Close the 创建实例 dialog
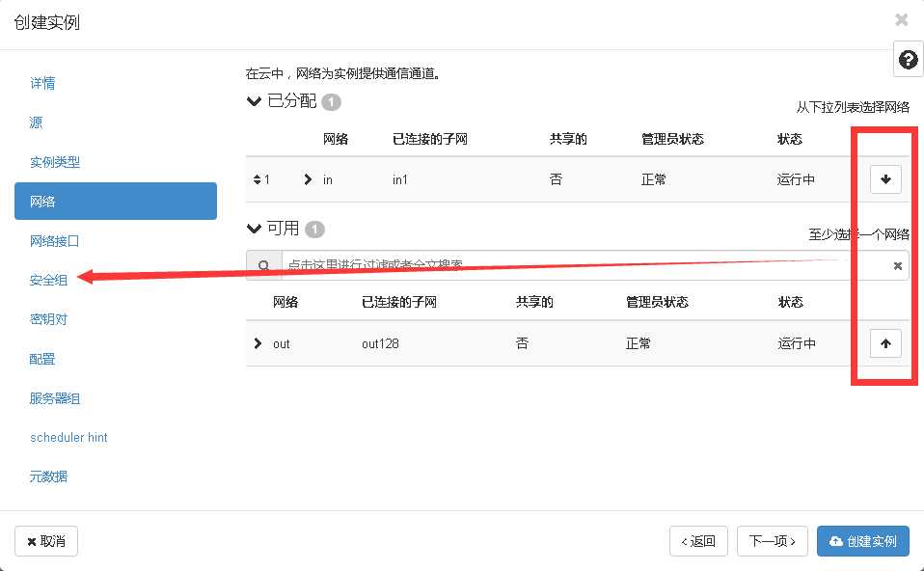 pos(902,19)
